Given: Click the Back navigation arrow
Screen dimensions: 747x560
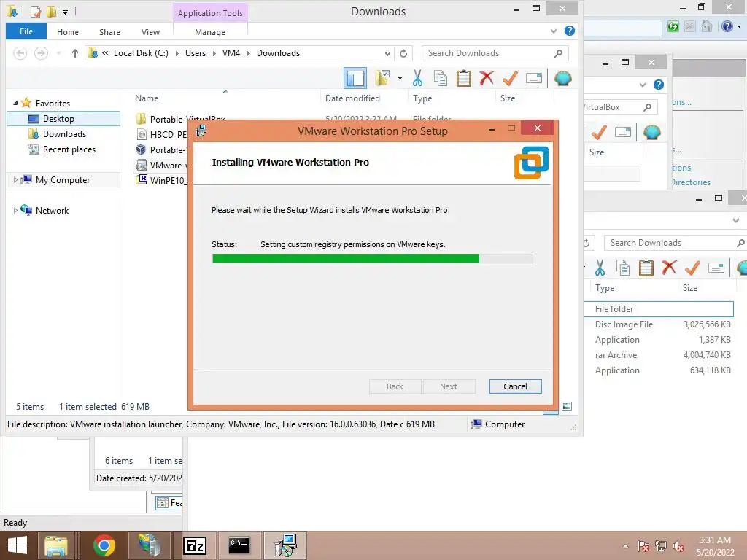Looking at the screenshot, I should point(20,53).
